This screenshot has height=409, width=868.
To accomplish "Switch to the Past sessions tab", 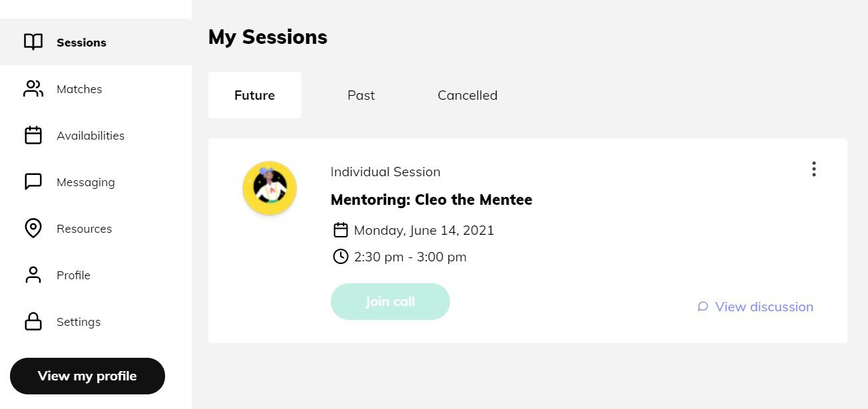I will (x=361, y=95).
